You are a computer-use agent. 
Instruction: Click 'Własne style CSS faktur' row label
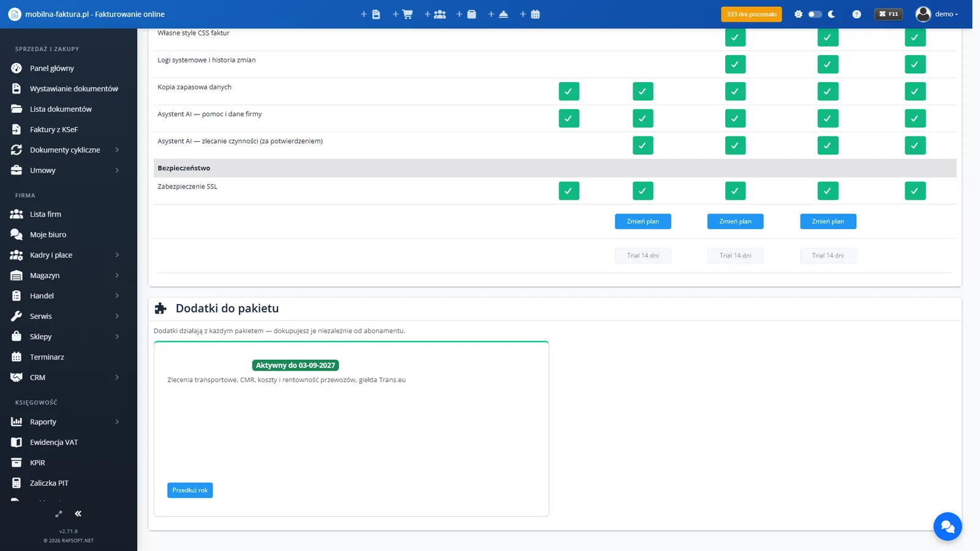coord(194,33)
